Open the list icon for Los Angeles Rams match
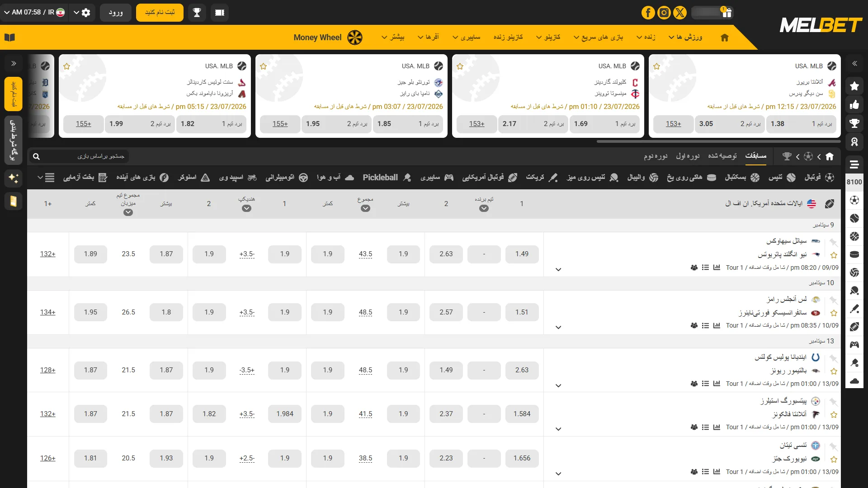868x488 pixels. pos(705,325)
